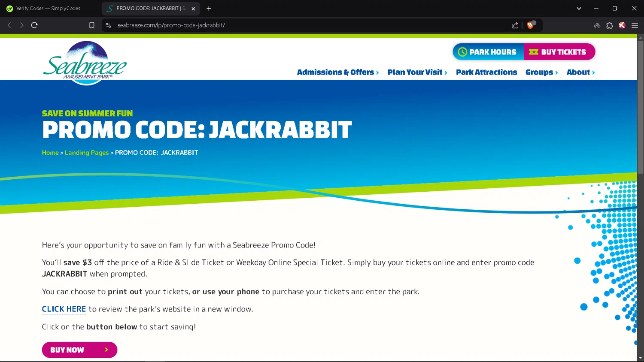
Task: Open Brave Shields lion icon
Action: (x=531, y=25)
